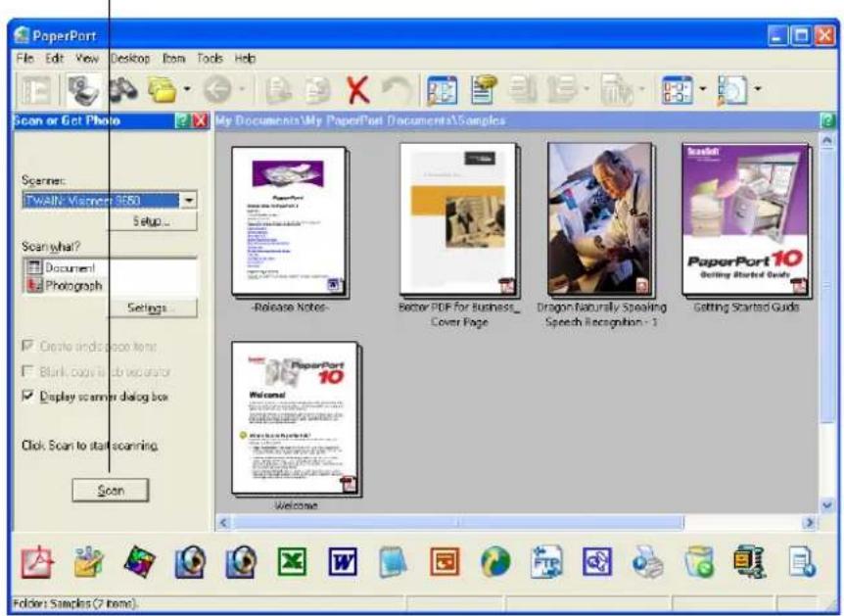Open the File menu
This screenshot has height=616, width=844.
[x=24, y=58]
